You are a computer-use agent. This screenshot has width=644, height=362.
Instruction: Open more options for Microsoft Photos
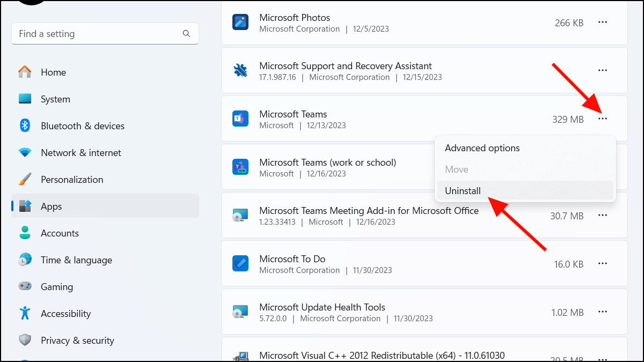(x=603, y=22)
